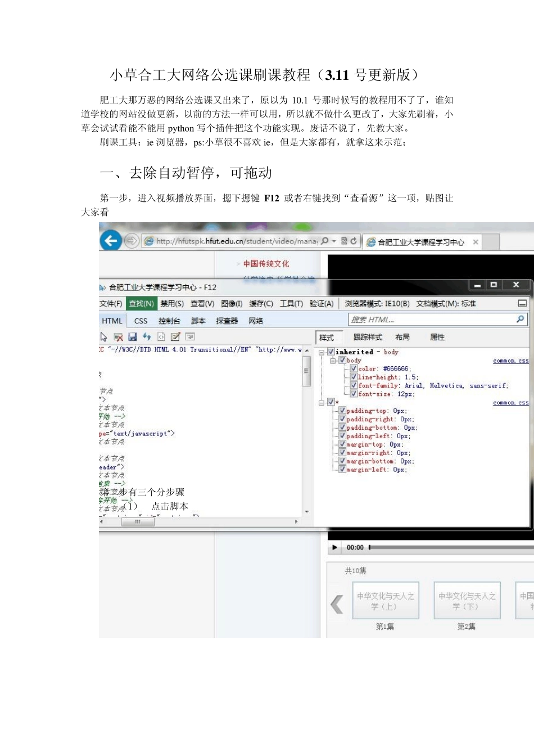The width and height of the screenshot is (534, 756).
Task: Uncheck the inherited - body checkbox
Action: pos(331,352)
